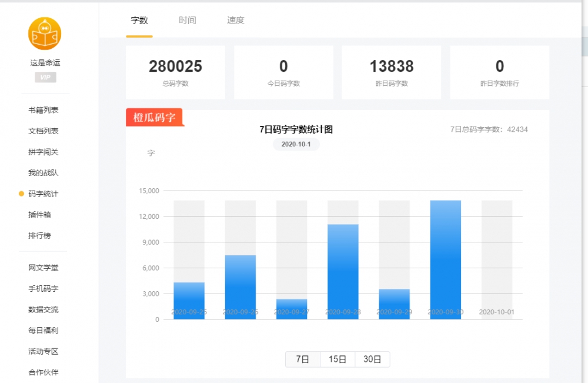This screenshot has width=588, height=383.
Task: Click 7日总码字字数: 42434 text
Action: coord(489,129)
